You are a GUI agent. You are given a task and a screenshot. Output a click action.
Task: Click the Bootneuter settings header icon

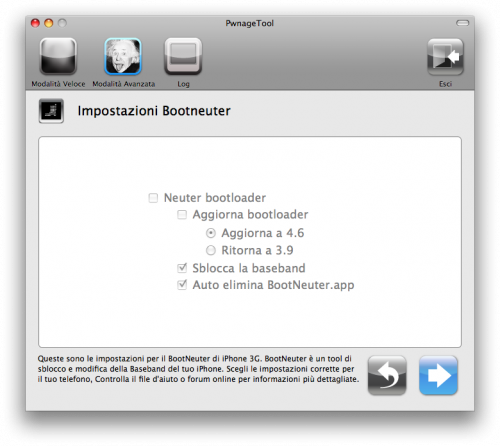click(x=51, y=111)
